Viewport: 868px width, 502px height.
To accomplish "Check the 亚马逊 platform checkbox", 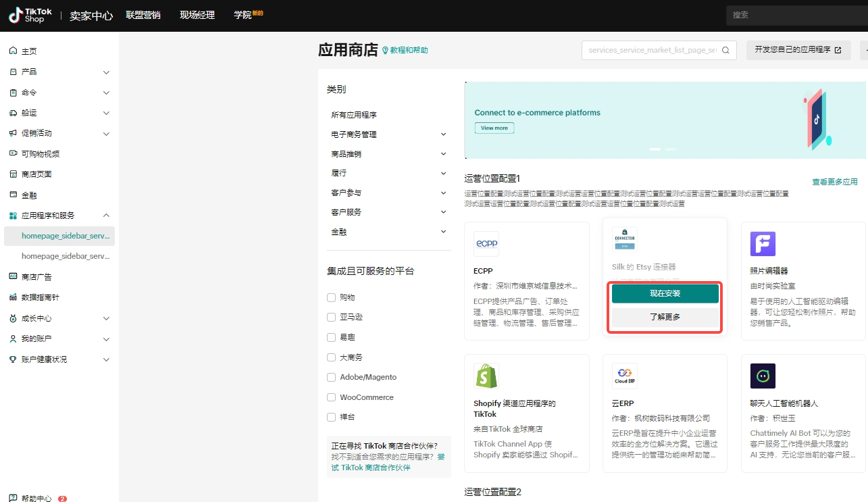I will click(331, 317).
